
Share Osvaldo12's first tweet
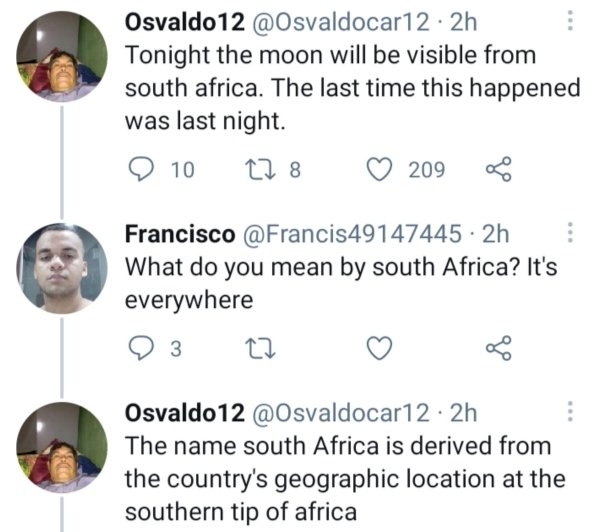[498, 170]
